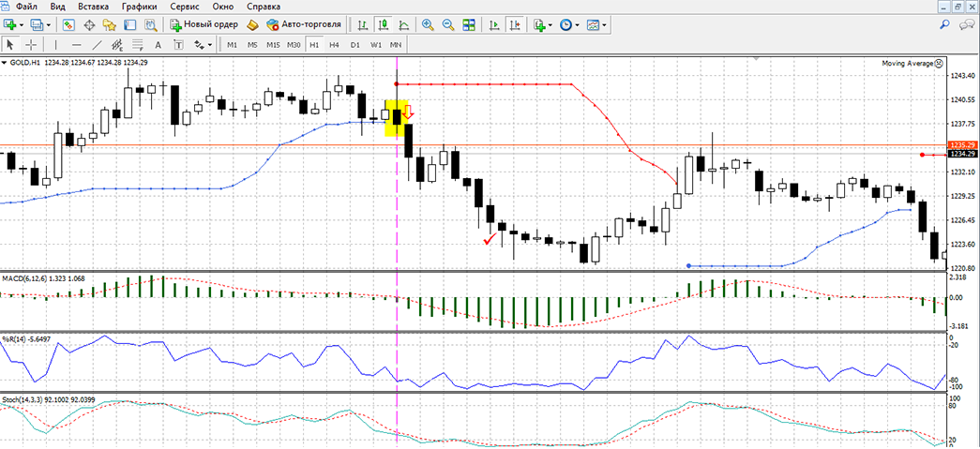Select the text tool A
This screenshot has height=449, width=980.
pyautogui.click(x=158, y=45)
